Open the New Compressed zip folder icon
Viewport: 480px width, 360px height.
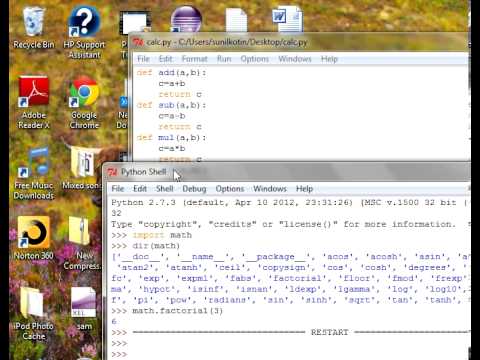click(82, 243)
